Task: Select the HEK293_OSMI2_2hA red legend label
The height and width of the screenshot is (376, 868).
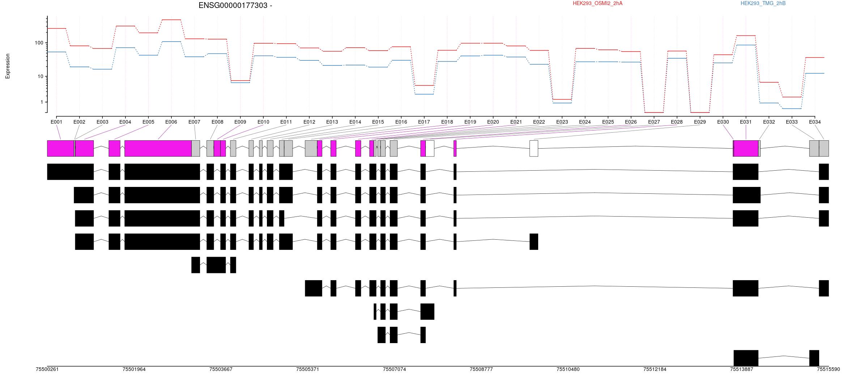Action: [x=597, y=3]
